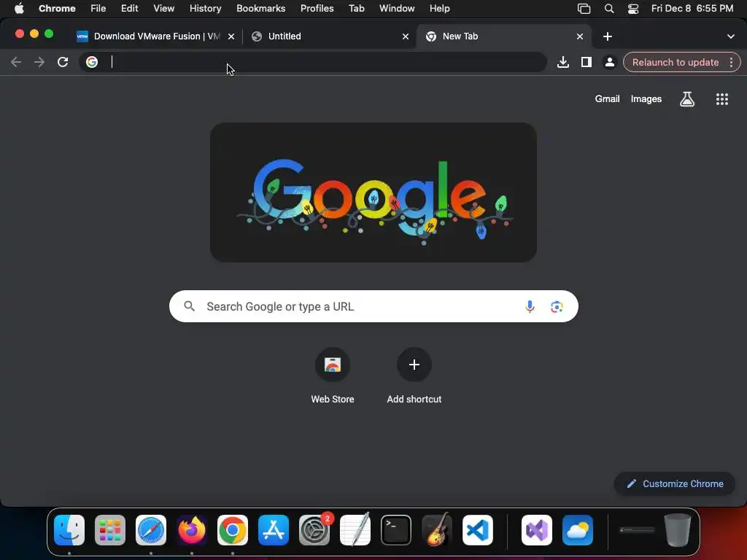Open the Chrome application menu
This screenshot has width=747, height=560.
[x=57, y=9]
